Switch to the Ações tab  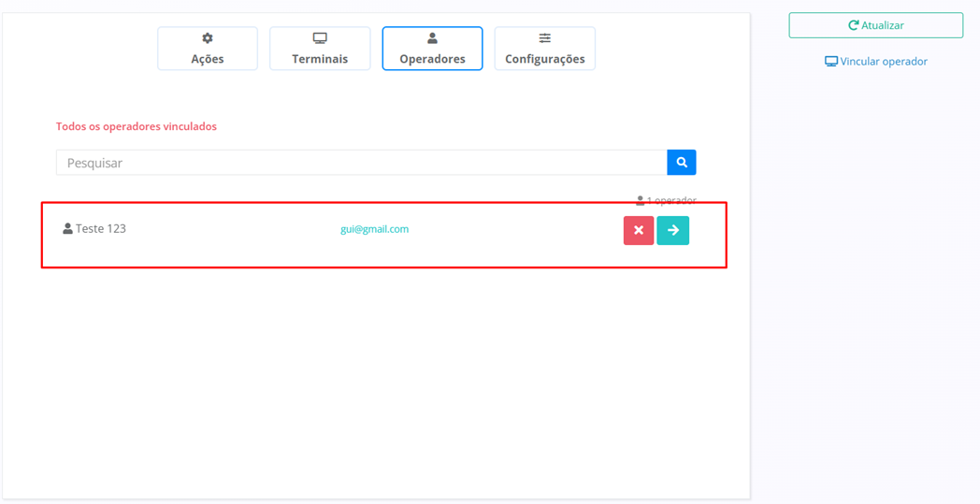coord(208,59)
